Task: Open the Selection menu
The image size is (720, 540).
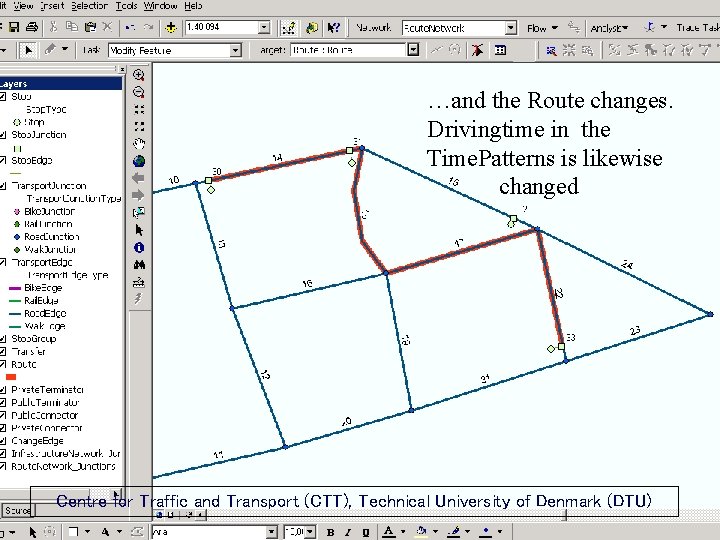Action: pos(89,6)
